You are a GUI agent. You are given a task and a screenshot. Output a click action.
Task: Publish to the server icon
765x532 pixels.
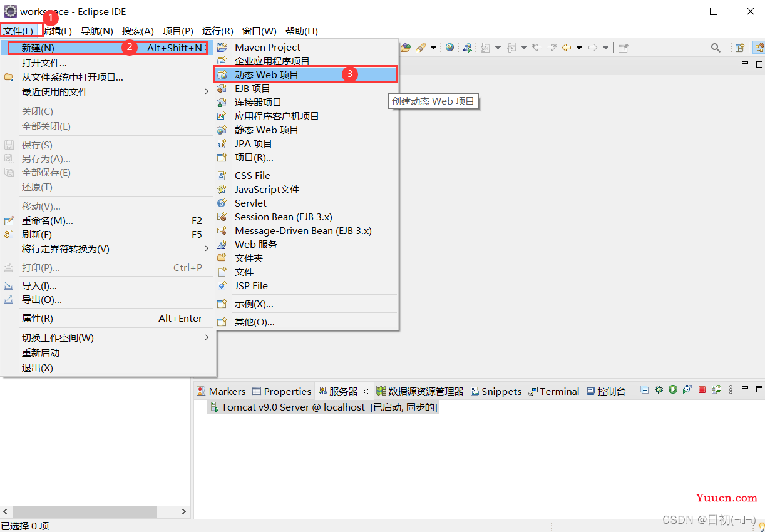coord(717,389)
